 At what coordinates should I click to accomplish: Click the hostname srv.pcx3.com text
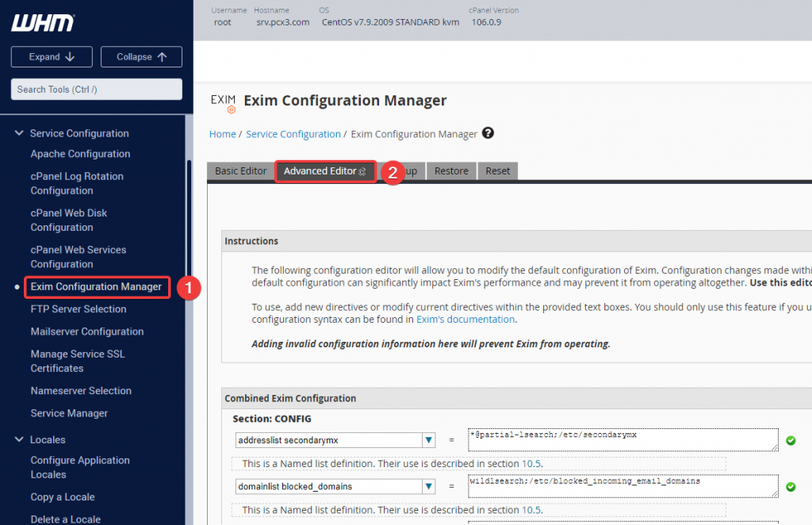pyautogui.click(x=283, y=22)
